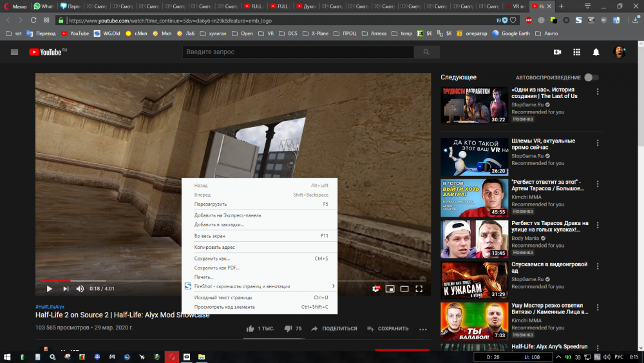Click in the "Введите запрос" search field
Image resolution: width=644 pixels, height=363 pixels.
point(298,52)
